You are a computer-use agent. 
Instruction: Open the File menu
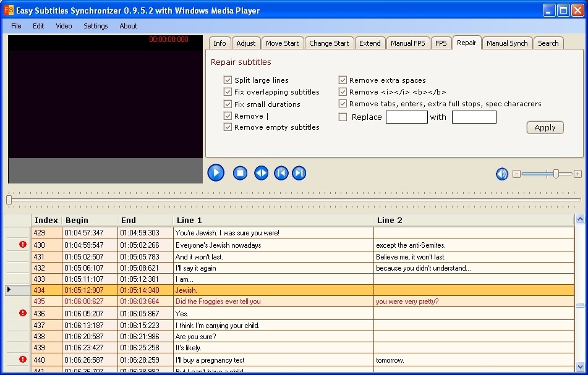[16, 26]
